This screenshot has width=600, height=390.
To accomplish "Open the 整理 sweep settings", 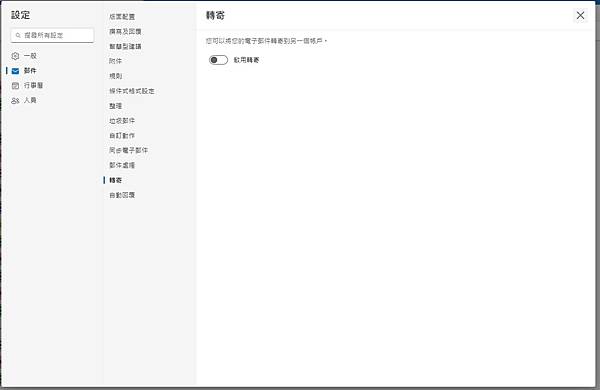I will [115, 106].
